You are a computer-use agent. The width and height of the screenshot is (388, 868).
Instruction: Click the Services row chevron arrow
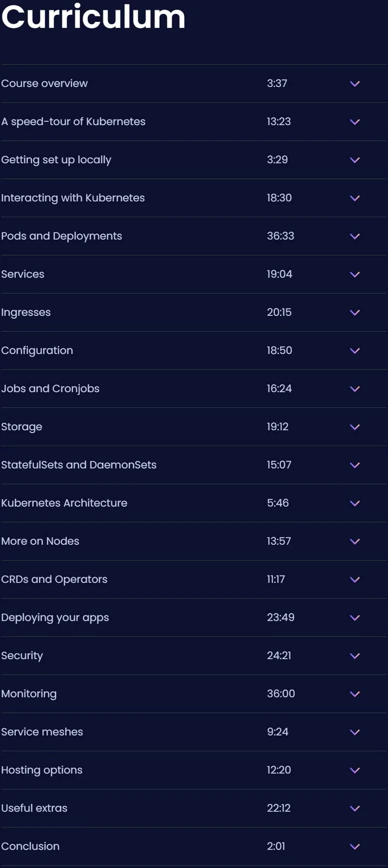[355, 275]
